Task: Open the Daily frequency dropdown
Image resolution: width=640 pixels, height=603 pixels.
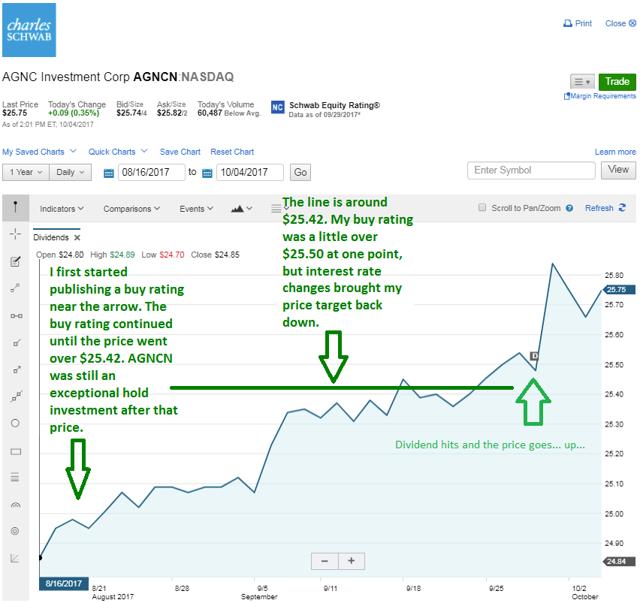Action: click(x=70, y=172)
